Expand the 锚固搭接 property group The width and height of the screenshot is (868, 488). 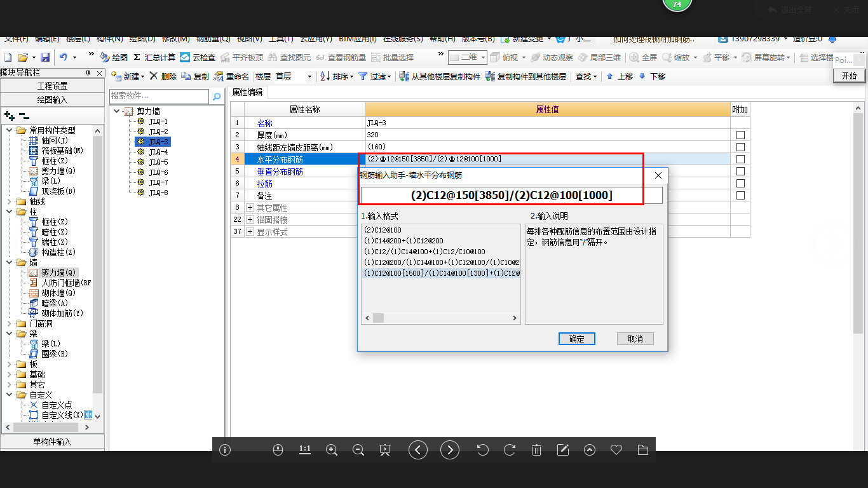(250, 220)
